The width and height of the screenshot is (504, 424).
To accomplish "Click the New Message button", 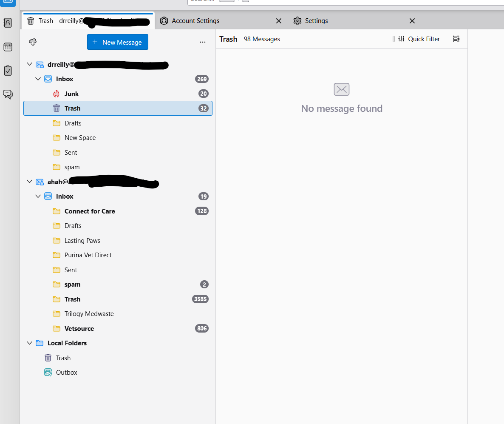I will tap(118, 42).
